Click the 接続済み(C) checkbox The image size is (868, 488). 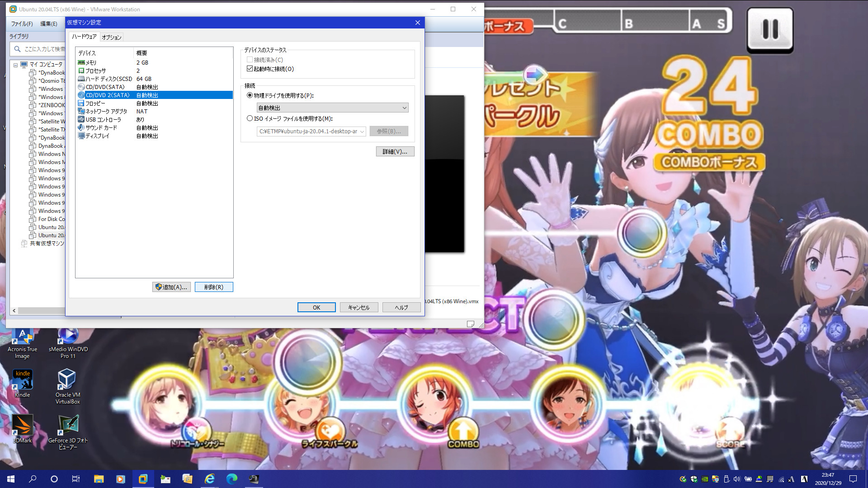click(x=250, y=60)
